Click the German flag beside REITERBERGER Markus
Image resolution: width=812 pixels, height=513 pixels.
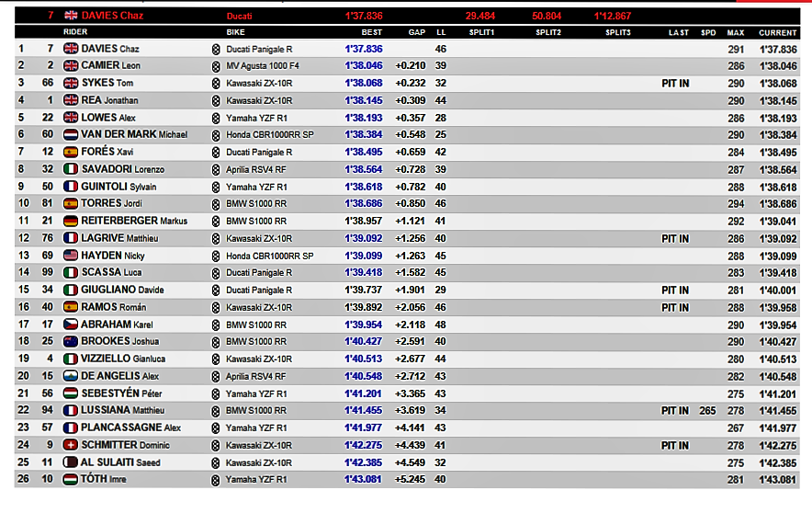point(71,222)
